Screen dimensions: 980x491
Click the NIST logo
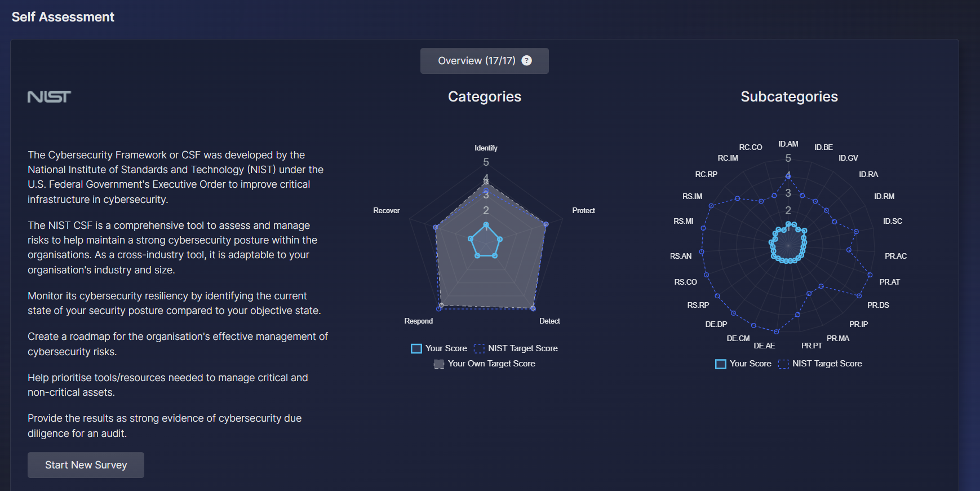pos(49,97)
